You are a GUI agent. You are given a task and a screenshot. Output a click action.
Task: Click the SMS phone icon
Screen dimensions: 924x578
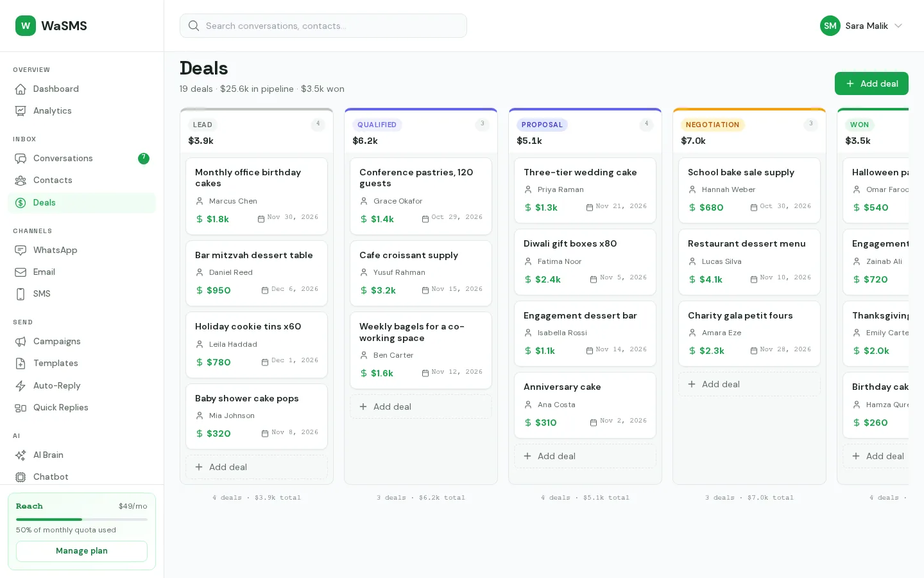pos(21,294)
